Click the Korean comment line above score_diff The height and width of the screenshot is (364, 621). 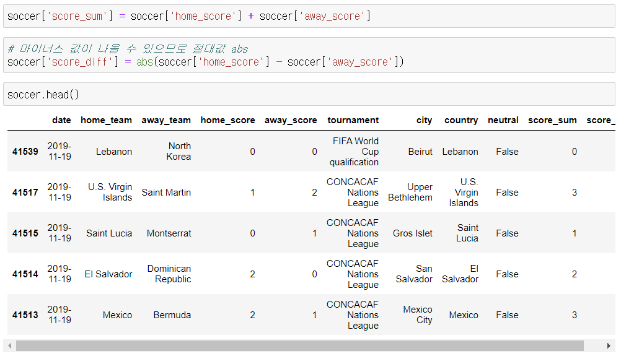click(x=128, y=49)
